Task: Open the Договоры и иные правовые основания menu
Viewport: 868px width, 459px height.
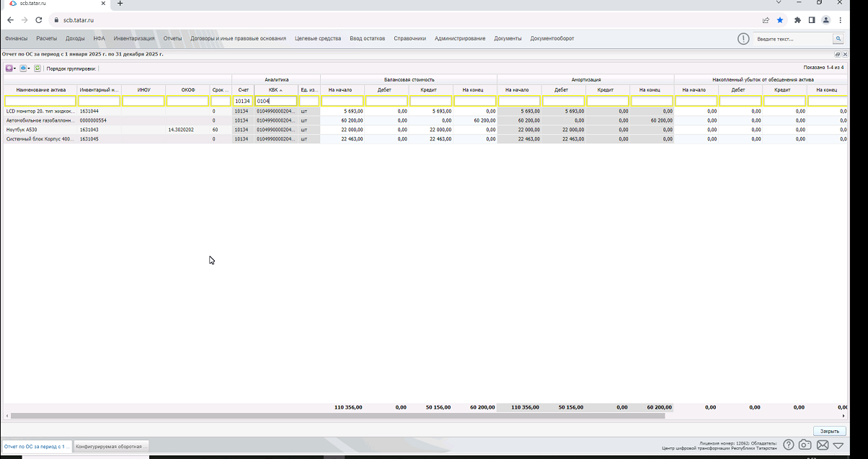Action: pos(238,38)
